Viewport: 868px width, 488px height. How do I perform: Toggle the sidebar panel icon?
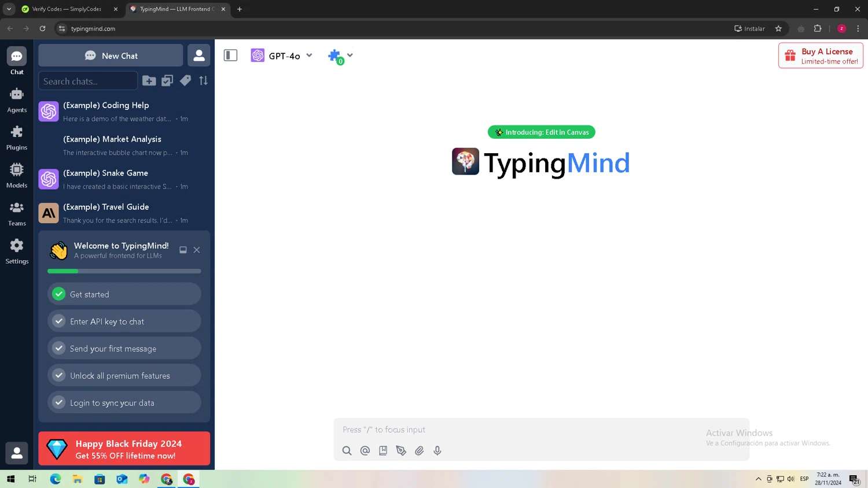(230, 56)
